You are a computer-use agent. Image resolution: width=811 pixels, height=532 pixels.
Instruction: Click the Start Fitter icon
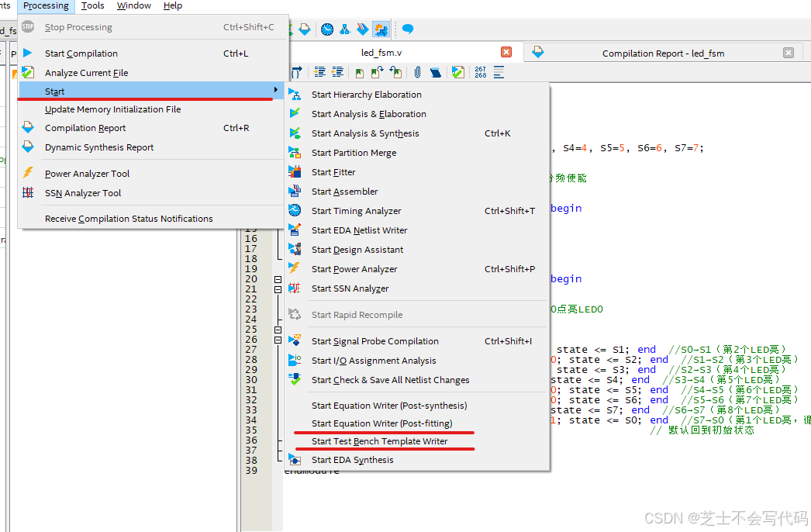pyautogui.click(x=295, y=171)
